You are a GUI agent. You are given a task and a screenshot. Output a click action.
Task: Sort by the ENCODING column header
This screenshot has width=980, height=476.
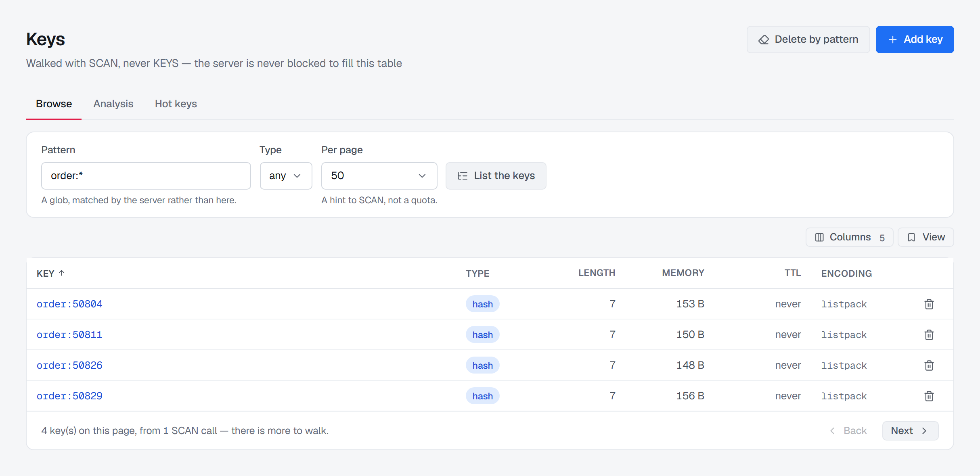(846, 273)
